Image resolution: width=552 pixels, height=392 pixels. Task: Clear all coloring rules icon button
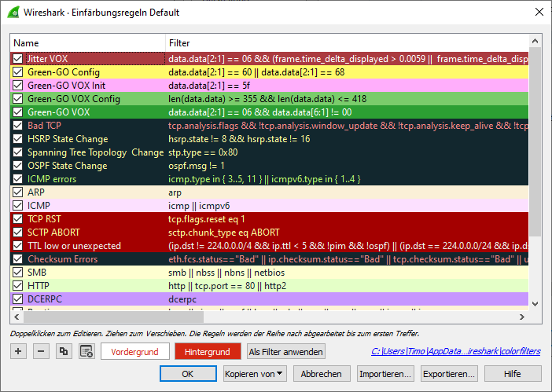pos(86,351)
